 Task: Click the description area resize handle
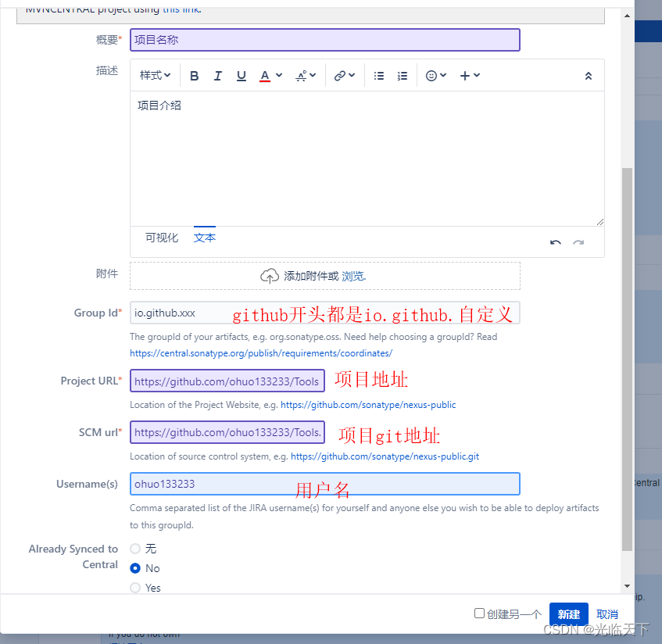[x=600, y=222]
